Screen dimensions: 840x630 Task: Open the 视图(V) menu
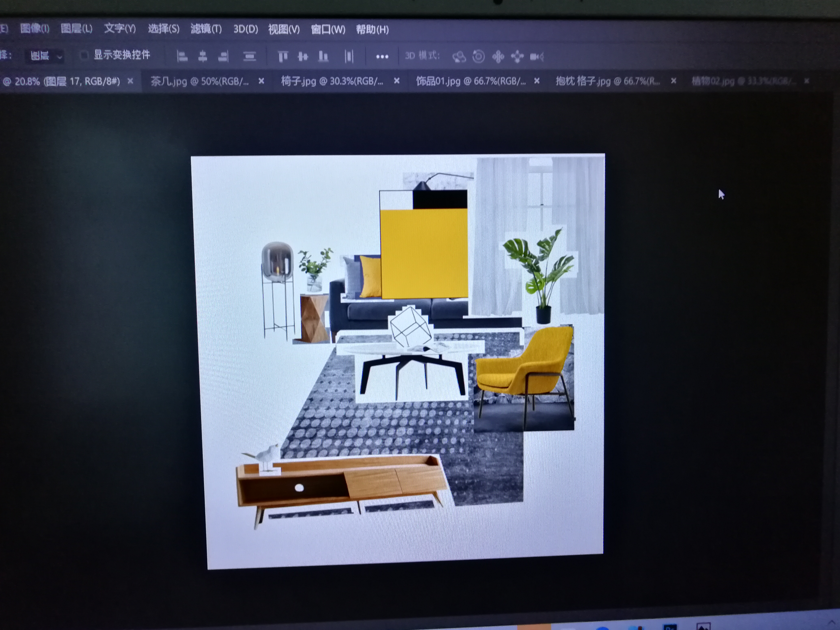coord(284,29)
